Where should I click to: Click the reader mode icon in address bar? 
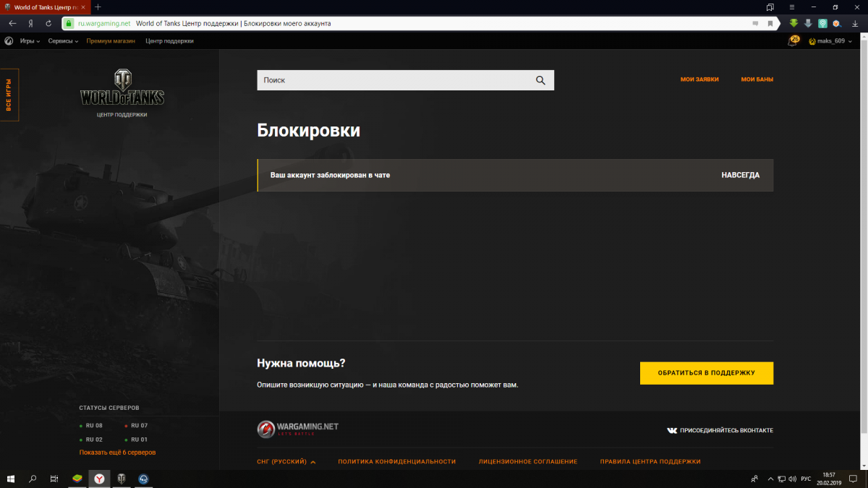point(755,23)
